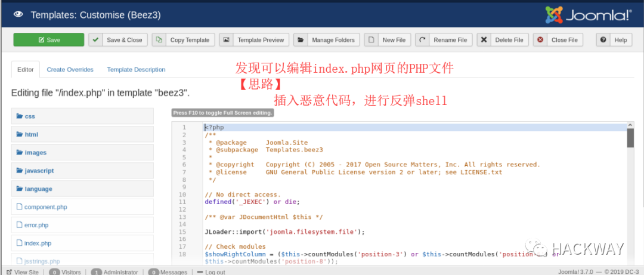Switch to Create Overrides tab
The image size is (644, 275).
[70, 69]
